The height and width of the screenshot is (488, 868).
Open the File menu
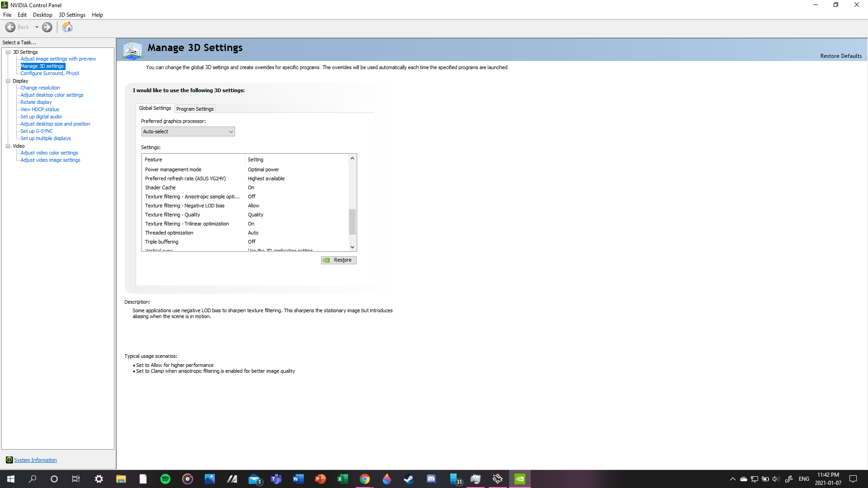(7, 15)
